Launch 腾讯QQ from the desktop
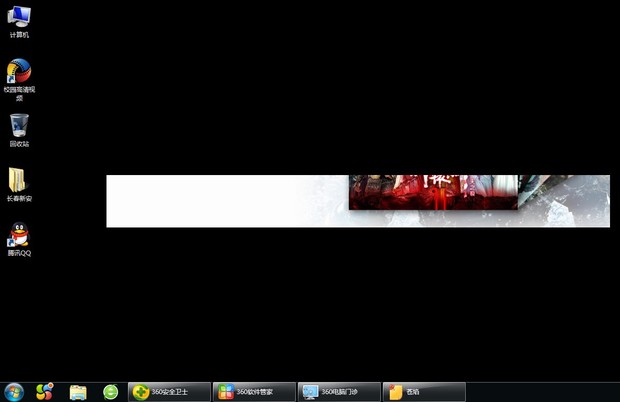Screen dimensions: 620x402 point(20,235)
